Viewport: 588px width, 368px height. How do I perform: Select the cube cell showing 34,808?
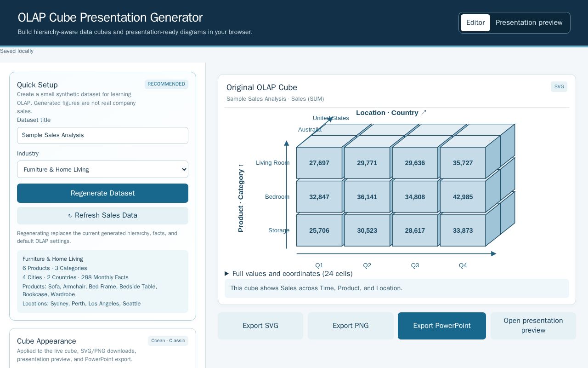pos(415,197)
